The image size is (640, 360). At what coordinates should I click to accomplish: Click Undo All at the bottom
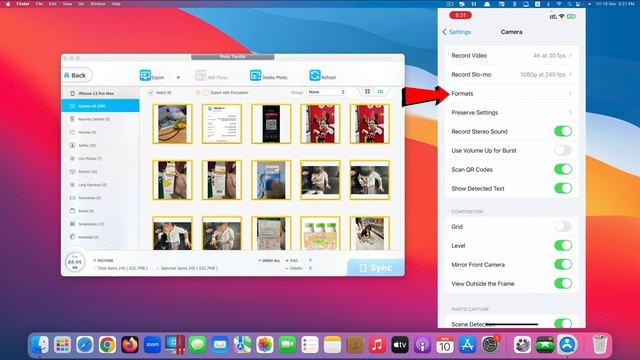(269, 260)
